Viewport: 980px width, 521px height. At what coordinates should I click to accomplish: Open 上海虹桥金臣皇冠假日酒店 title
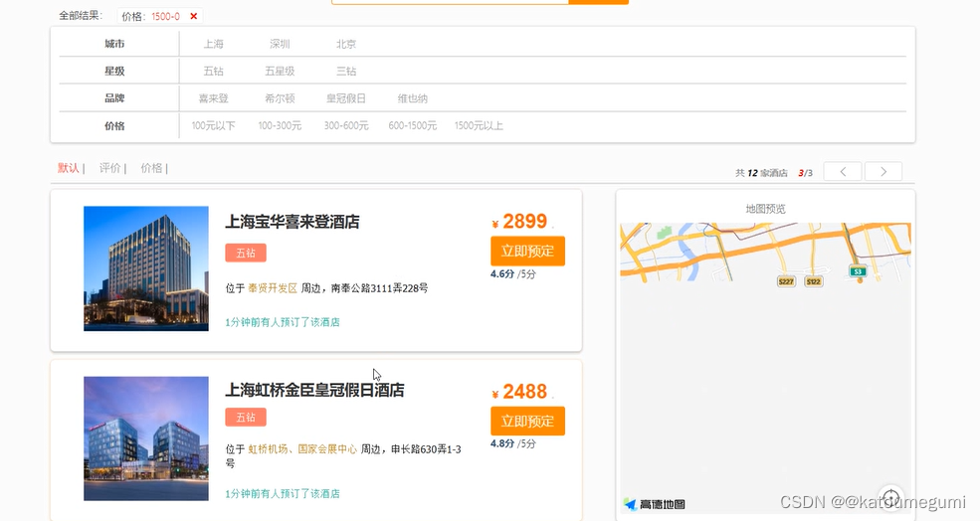point(314,391)
